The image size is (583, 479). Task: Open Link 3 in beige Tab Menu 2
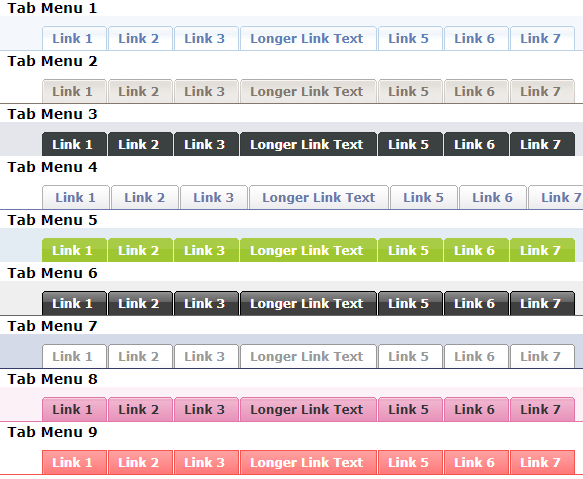coord(206,91)
